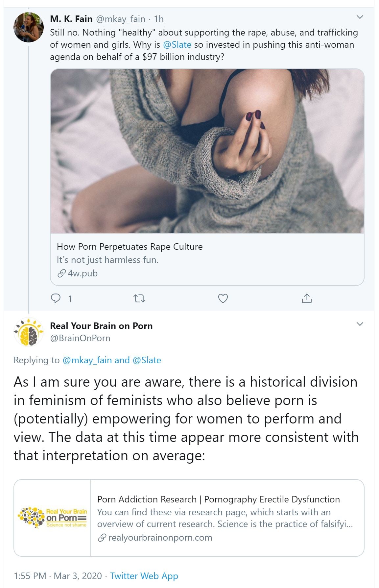Click the Real Your Brain on Porn card logo
Screen dimensions: 379x588
tap(53, 518)
